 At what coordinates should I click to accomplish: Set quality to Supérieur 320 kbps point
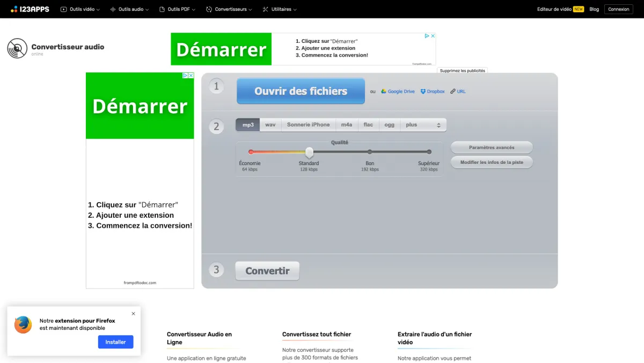[429, 152]
